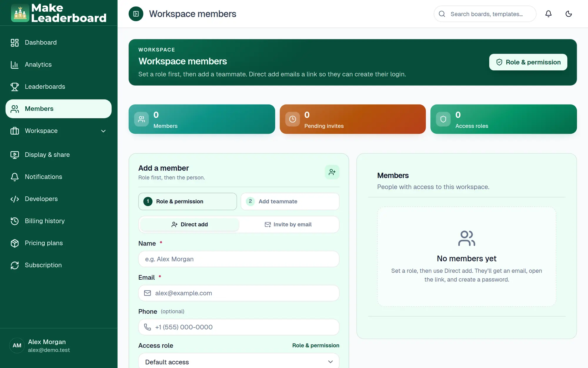This screenshot has width=588, height=368.
Task: Click the Analytics bar chart icon
Action: 15,65
